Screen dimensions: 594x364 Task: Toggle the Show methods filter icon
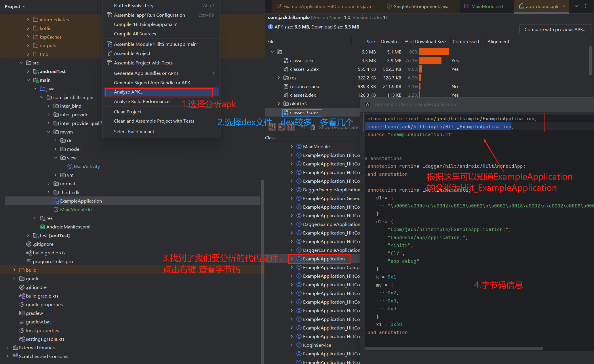point(282,127)
